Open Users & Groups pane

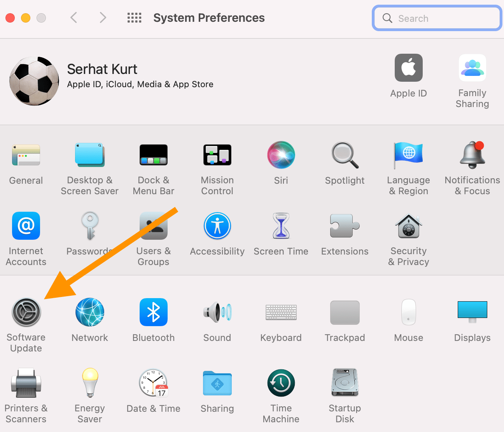[x=154, y=226]
